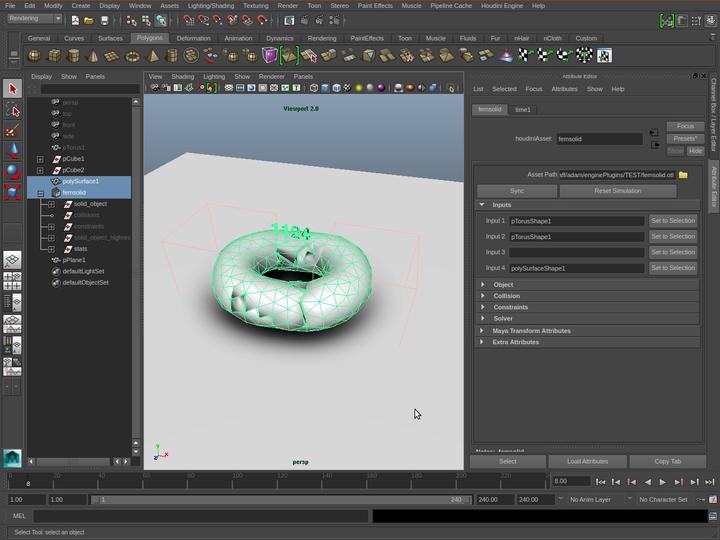The width and height of the screenshot is (720, 540).
Task: Expand the pCube1 node in Outliner
Action: [40, 159]
